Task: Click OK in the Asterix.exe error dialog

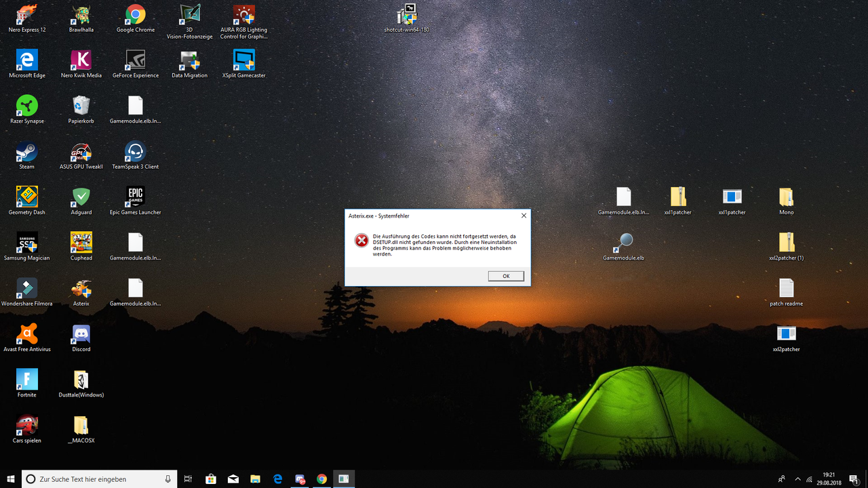Action: click(506, 276)
